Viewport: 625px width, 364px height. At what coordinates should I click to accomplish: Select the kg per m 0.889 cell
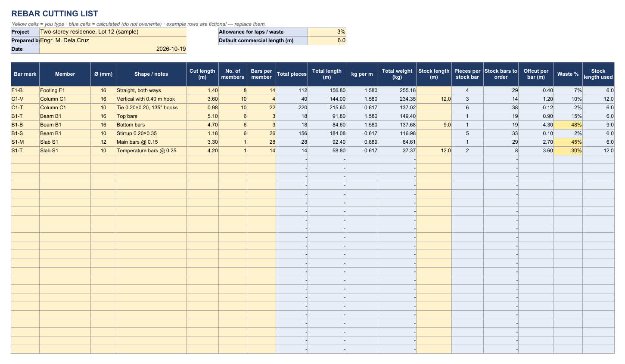point(362,142)
